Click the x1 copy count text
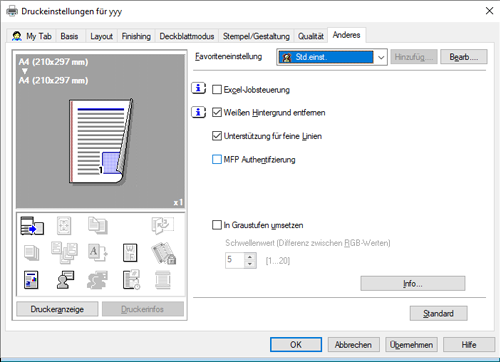 [178, 202]
